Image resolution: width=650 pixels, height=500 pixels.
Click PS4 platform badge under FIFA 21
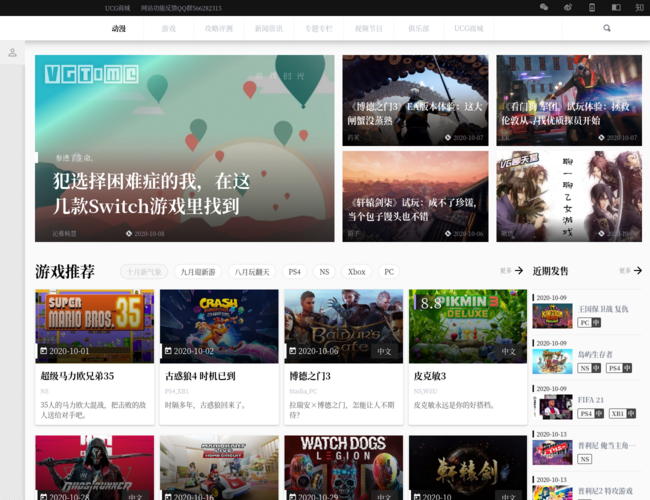pyautogui.click(x=591, y=414)
